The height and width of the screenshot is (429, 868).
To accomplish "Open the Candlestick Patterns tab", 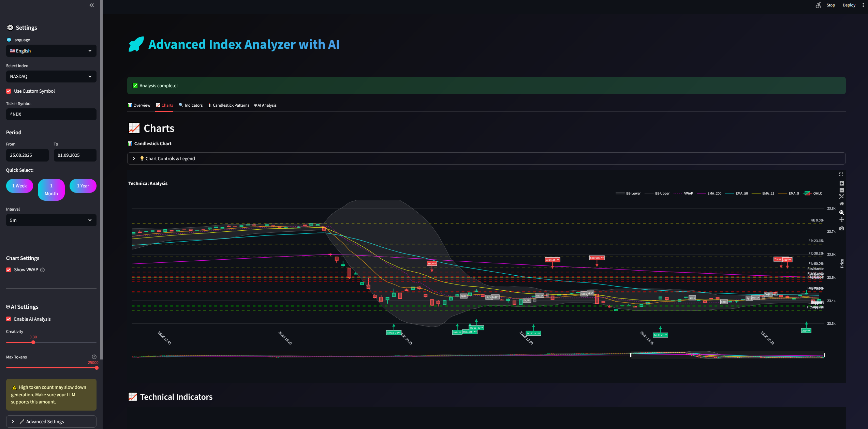I will [229, 105].
